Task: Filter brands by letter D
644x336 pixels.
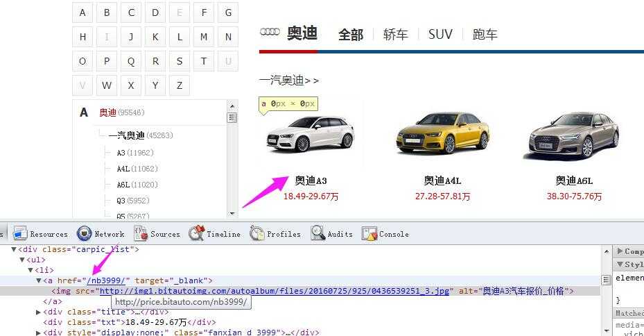Action: (155, 12)
